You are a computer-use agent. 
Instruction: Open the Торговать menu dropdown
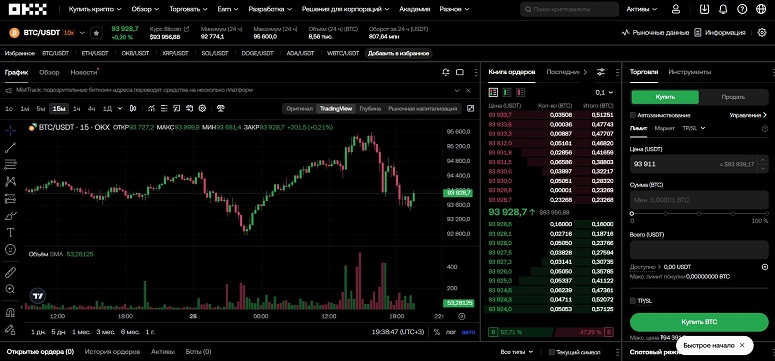coord(187,9)
